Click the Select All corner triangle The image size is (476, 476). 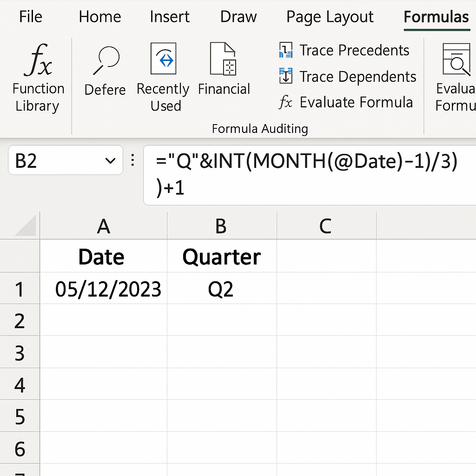(26, 226)
